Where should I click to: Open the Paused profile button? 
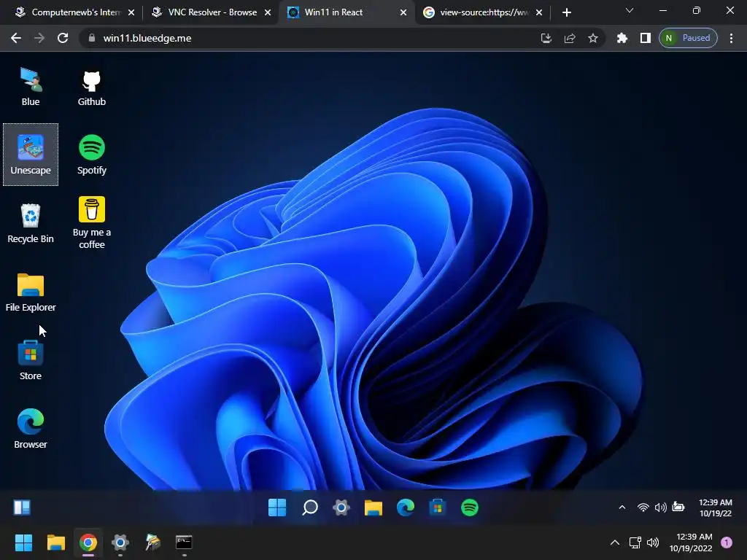[688, 38]
